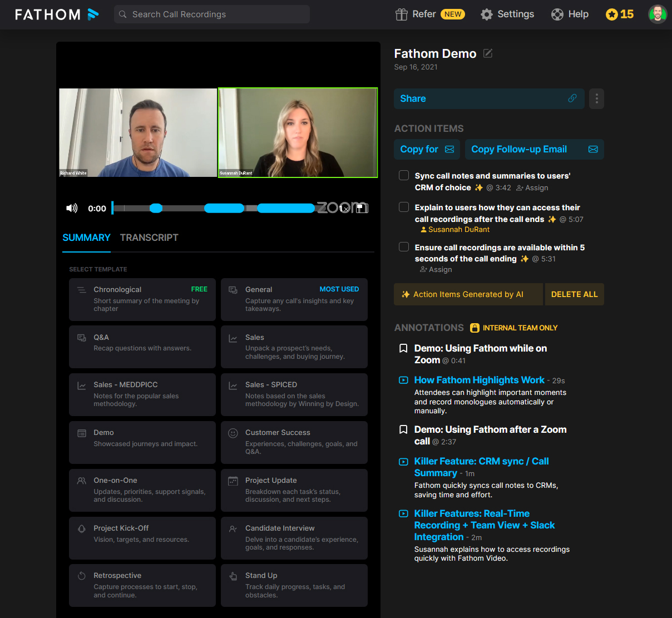Open the three-dot more options menu
Viewport: 672px width, 618px height.
tap(596, 98)
